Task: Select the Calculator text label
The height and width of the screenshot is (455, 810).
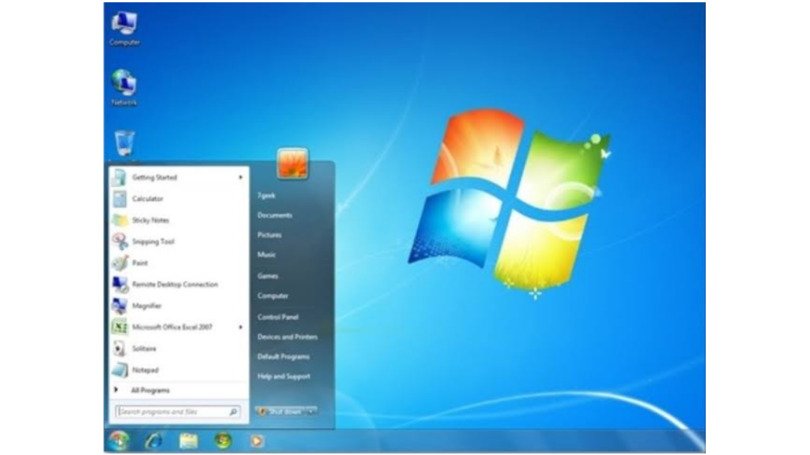Action: point(148,199)
